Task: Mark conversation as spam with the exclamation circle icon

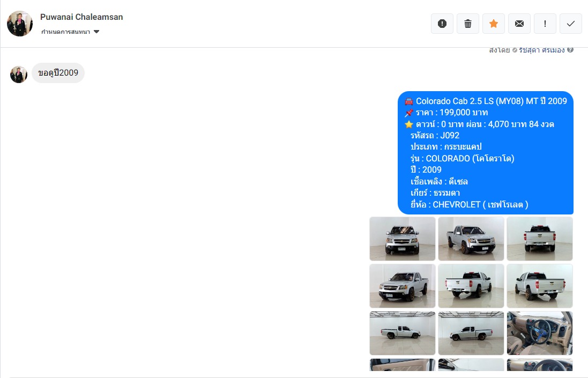Action: [x=442, y=24]
